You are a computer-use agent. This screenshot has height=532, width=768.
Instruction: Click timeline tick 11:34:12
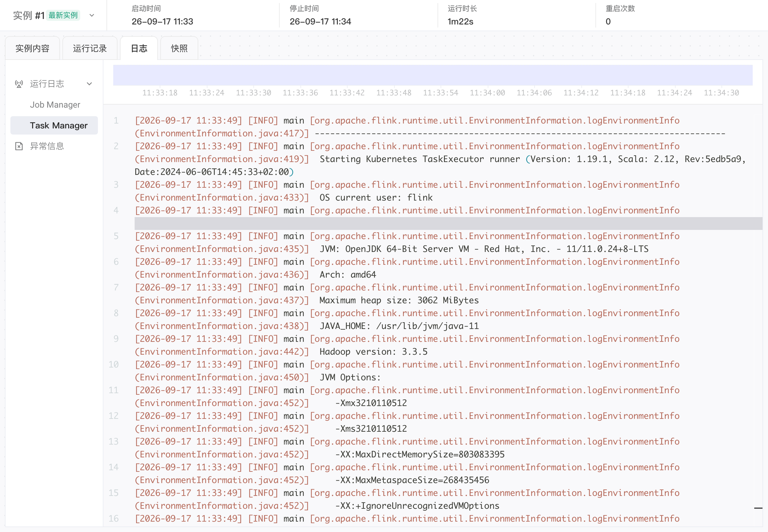pos(581,93)
